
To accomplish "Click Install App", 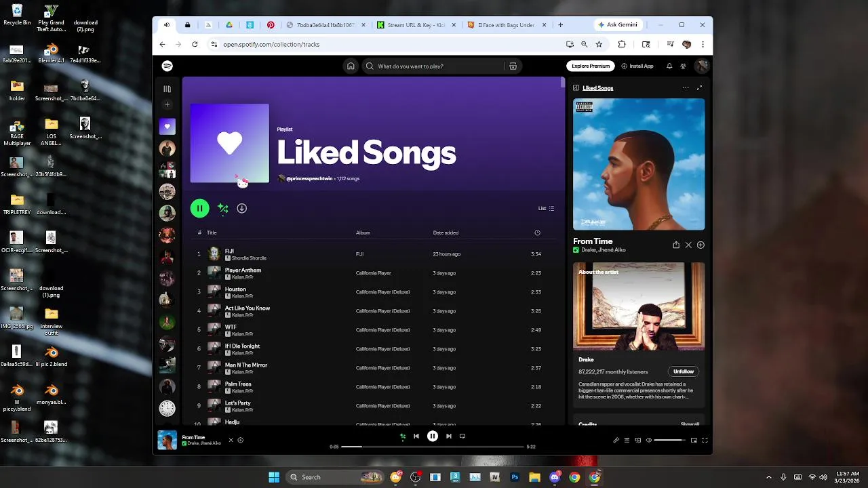I will pyautogui.click(x=637, y=66).
